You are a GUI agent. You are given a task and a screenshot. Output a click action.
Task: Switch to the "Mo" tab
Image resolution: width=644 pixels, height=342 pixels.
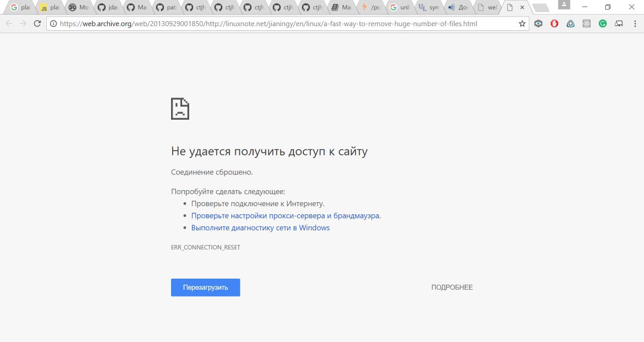pos(78,8)
